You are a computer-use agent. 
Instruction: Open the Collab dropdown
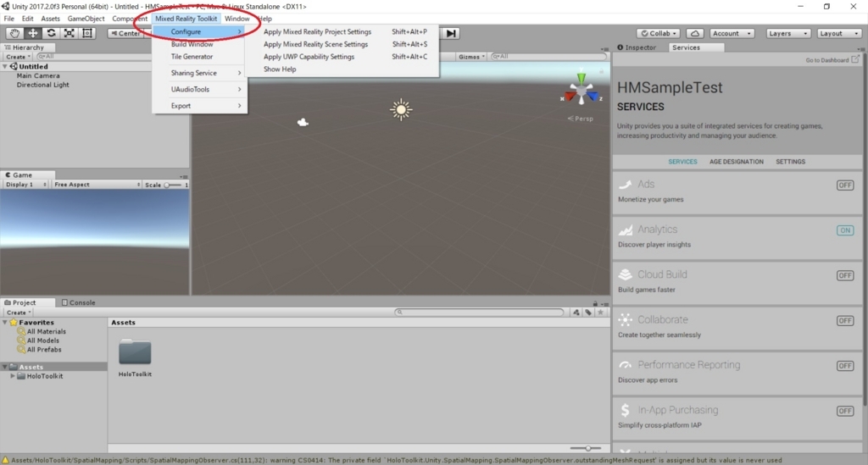coord(658,33)
